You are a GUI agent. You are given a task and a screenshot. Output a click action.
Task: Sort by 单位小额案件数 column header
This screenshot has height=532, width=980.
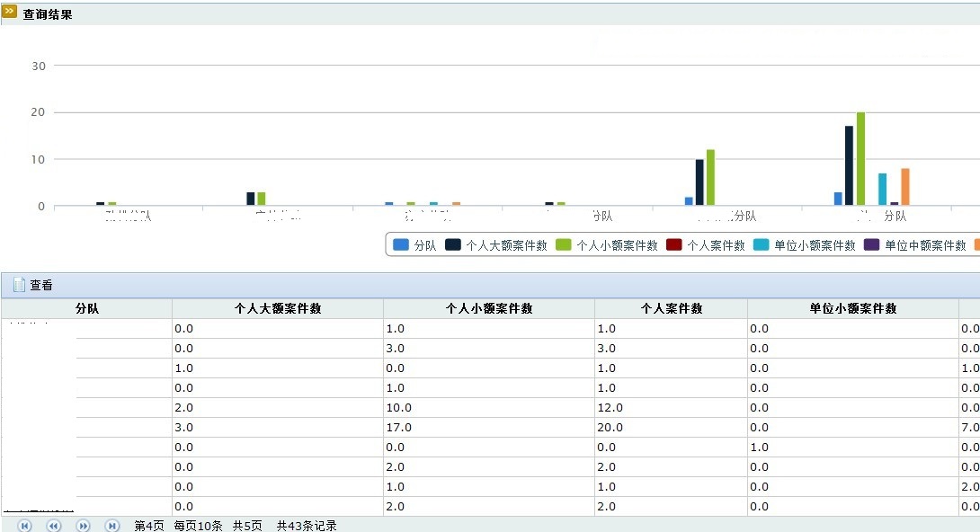(853, 308)
